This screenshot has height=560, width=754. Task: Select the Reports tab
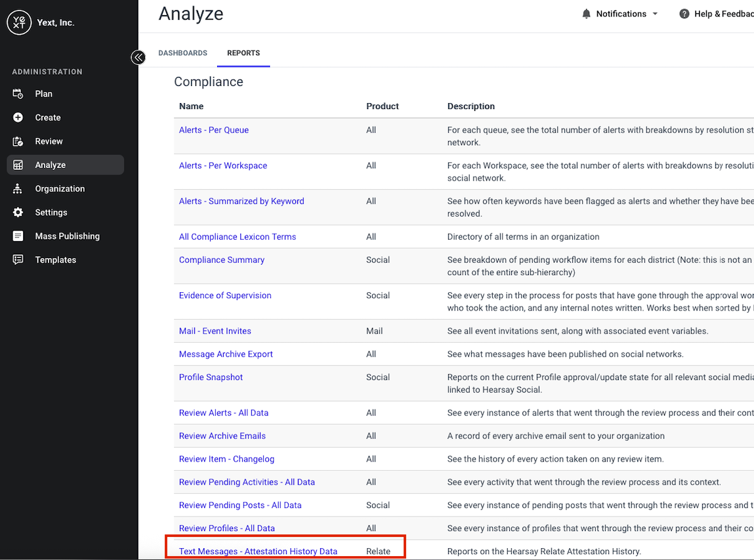tap(243, 53)
